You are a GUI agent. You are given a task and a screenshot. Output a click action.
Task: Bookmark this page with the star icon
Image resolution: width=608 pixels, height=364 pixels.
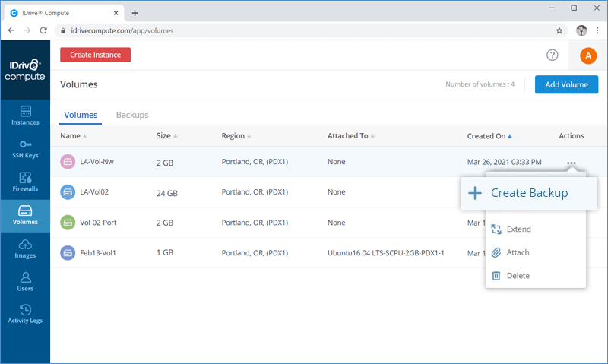tap(559, 30)
